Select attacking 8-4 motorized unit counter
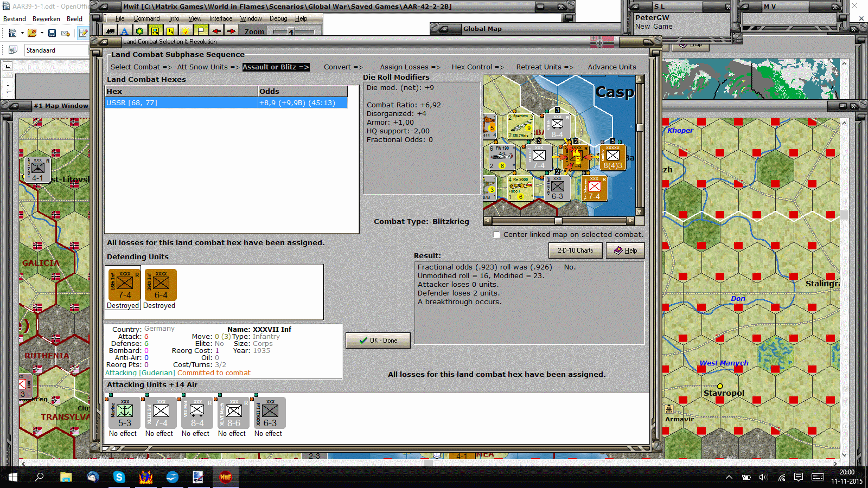This screenshot has width=868, height=488. pyautogui.click(x=197, y=413)
